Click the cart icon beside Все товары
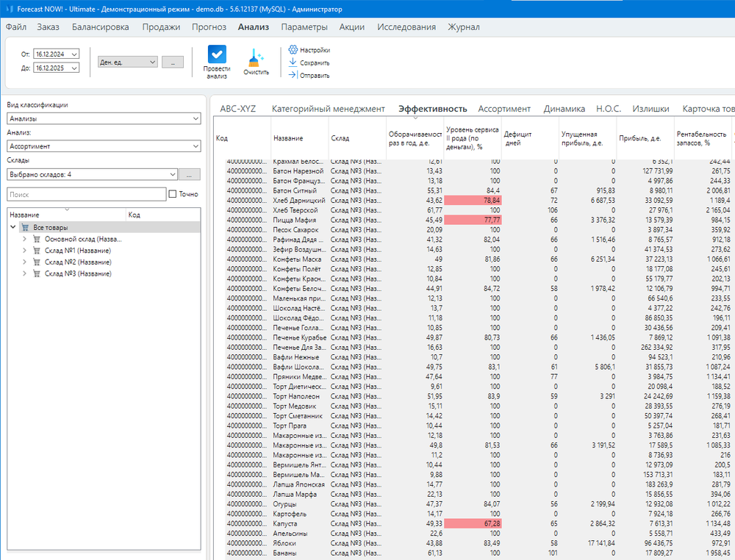This screenshot has height=560, width=735. point(26,228)
